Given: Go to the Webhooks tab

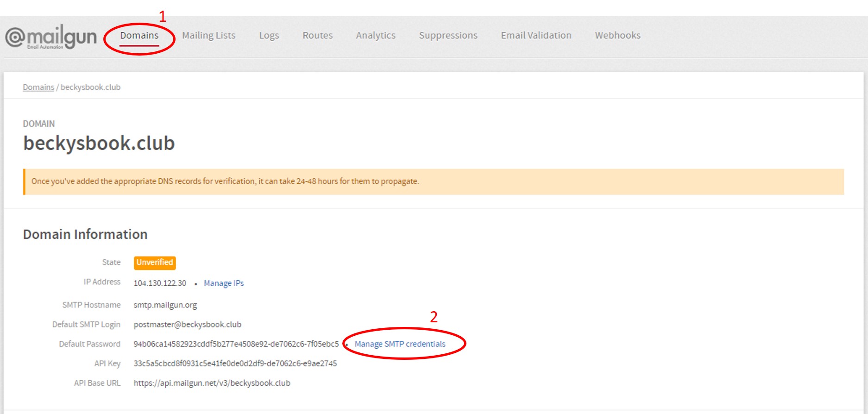Looking at the screenshot, I should (618, 35).
